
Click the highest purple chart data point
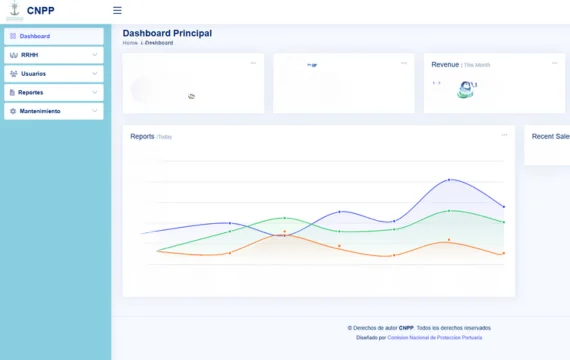tap(449, 180)
